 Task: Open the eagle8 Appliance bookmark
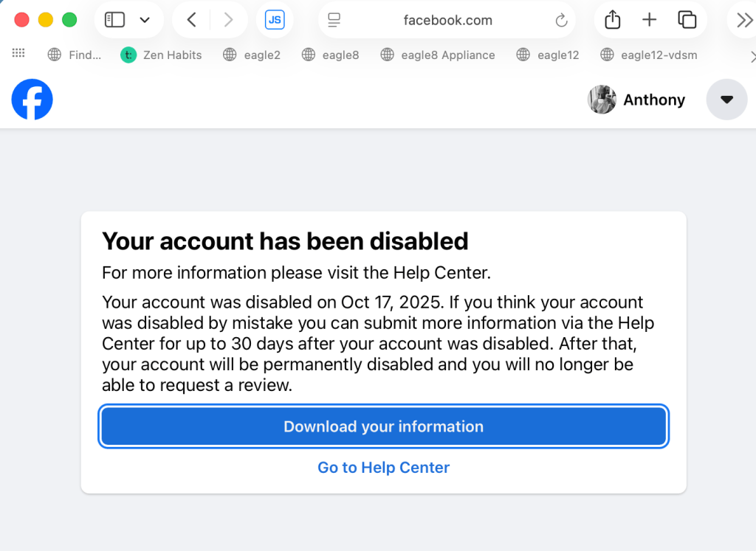pyautogui.click(x=438, y=55)
